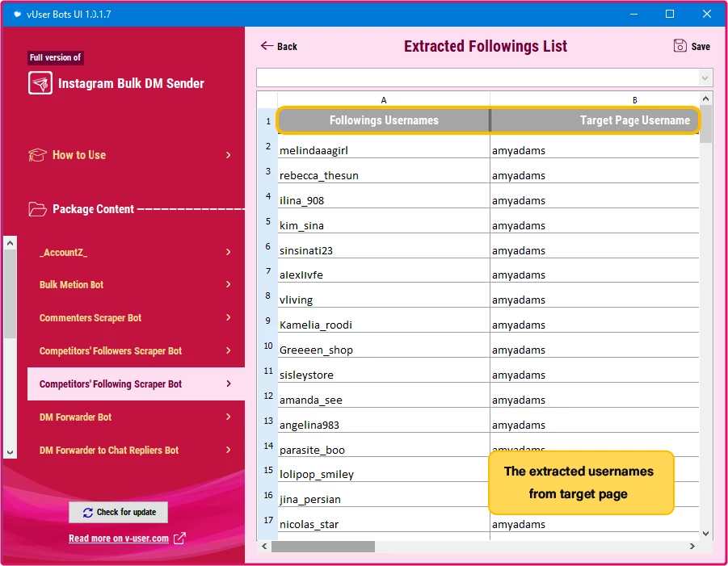
Task: Expand the Commenters Scraper Bot chevron
Action: [x=229, y=317]
